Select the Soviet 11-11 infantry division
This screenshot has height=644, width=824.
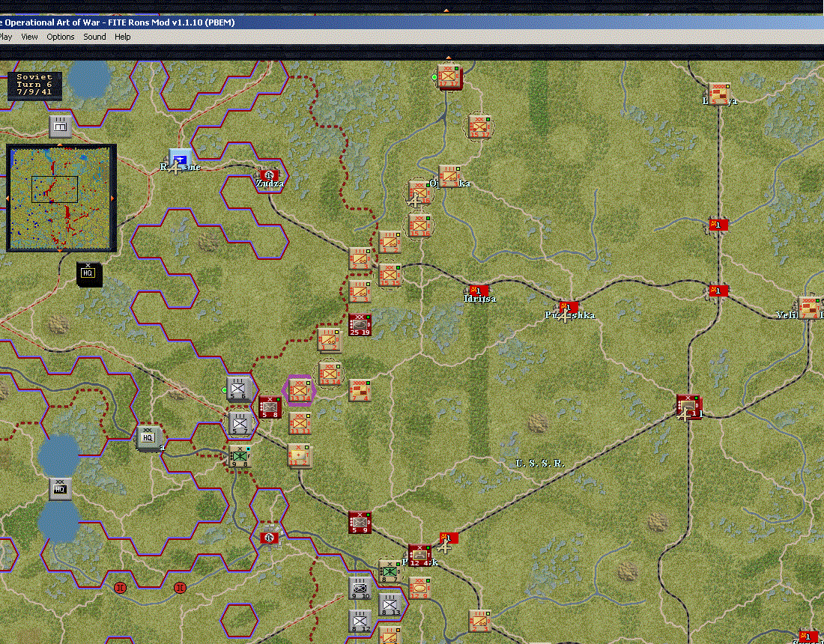pos(300,423)
